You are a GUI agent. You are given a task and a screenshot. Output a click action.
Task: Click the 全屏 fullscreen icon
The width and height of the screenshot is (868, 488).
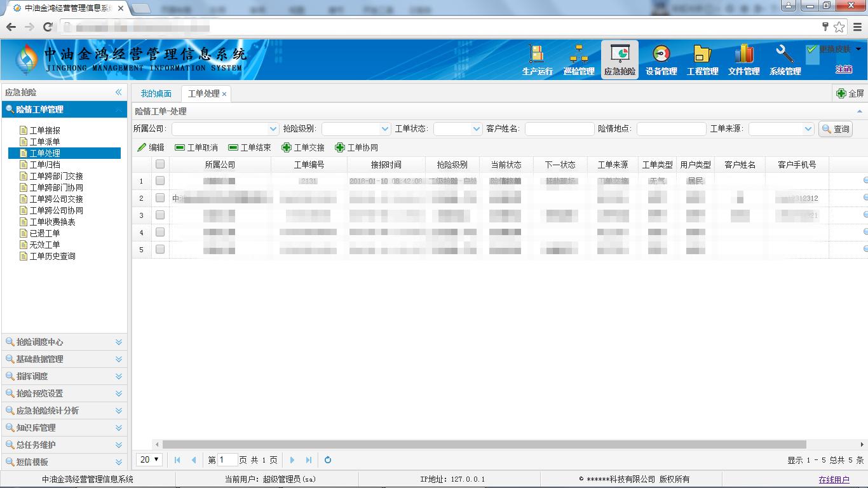tap(841, 93)
